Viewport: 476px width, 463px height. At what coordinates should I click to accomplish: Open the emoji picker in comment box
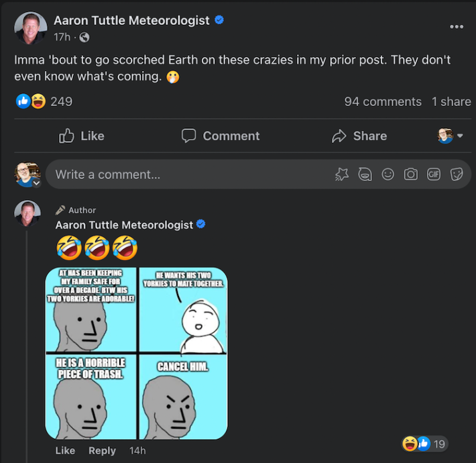click(x=388, y=174)
